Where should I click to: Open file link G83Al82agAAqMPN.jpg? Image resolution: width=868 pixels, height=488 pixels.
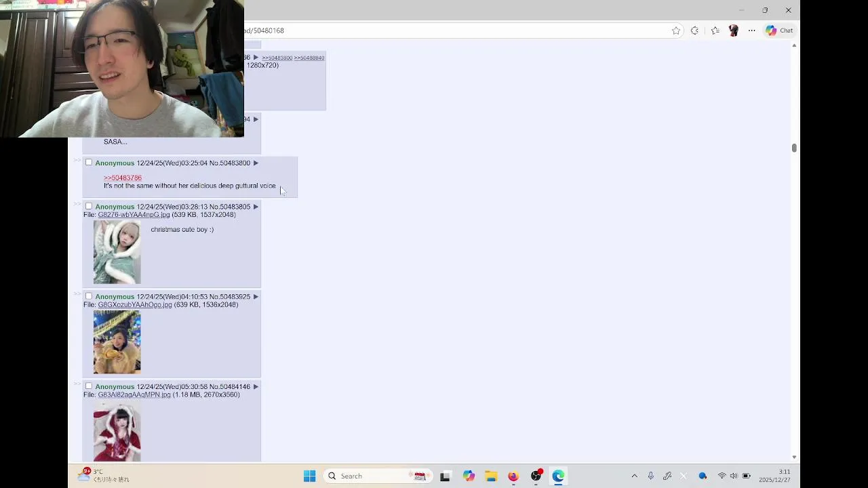[134, 395]
